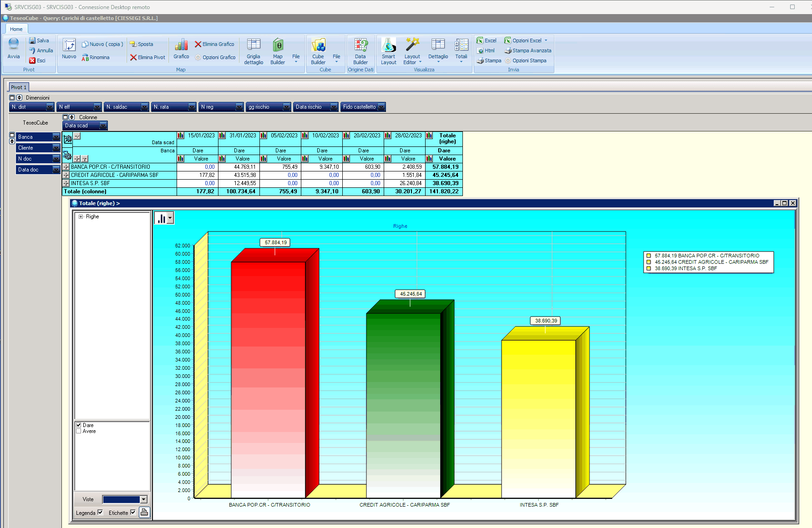The image size is (812, 528).
Task: Toggle the Legenda checkbox
Action: (100, 513)
